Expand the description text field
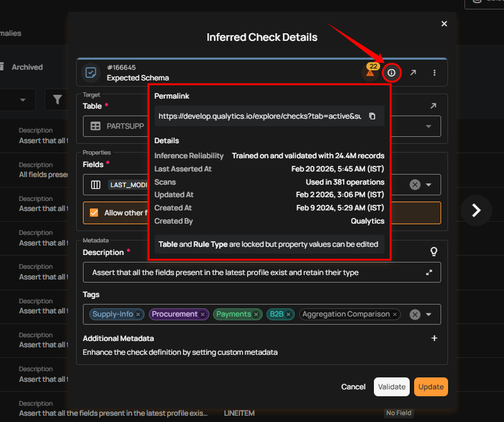 pos(429,273)
